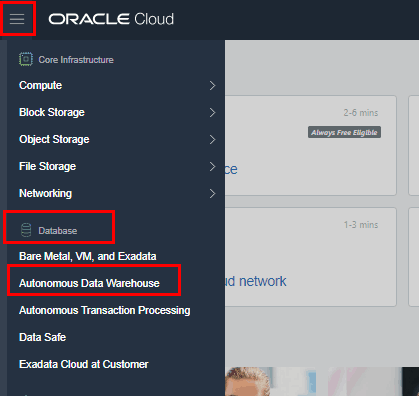Click the Database section heading text
Screen dimensions: 419x396
pos(58,231)
